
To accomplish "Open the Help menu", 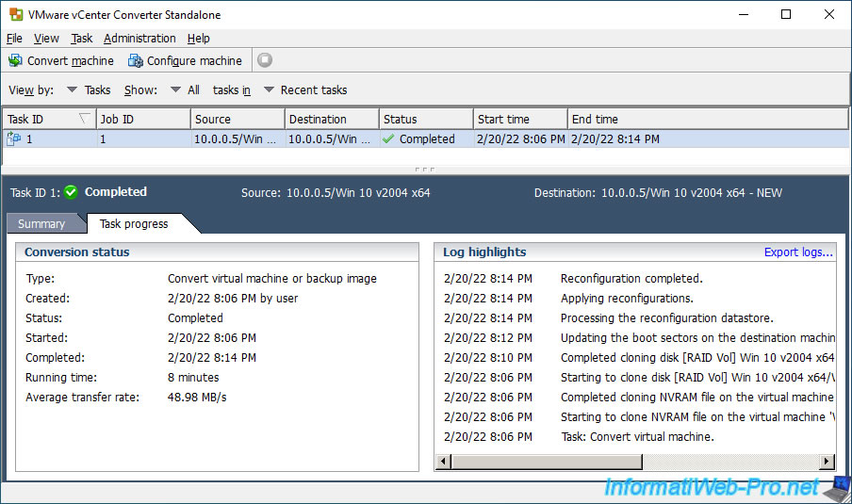I will 198,38.
